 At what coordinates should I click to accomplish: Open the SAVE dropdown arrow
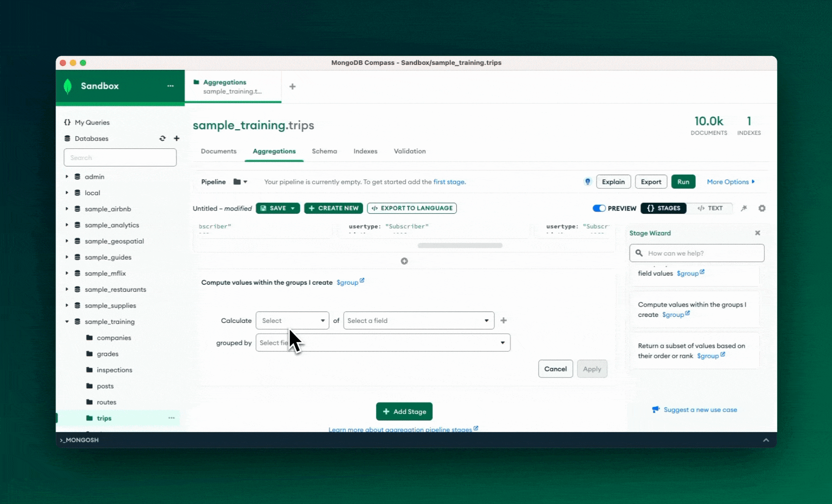click(293, 208)
